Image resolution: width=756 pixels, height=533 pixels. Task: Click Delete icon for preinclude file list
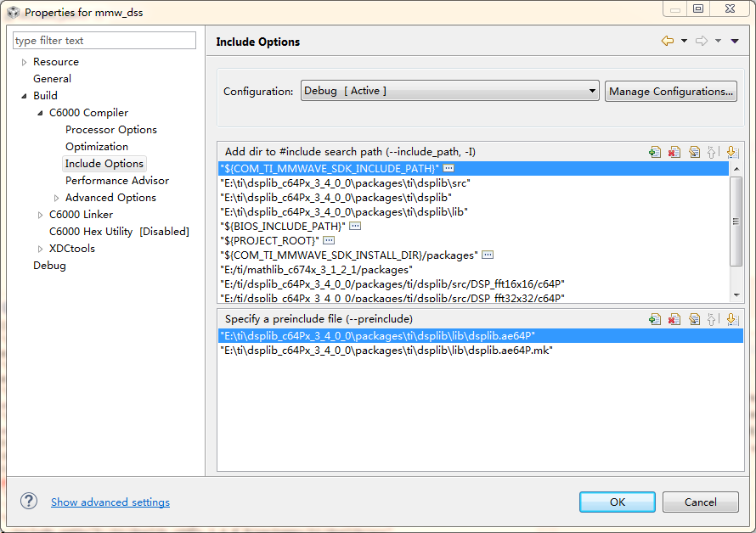(674, 319)
